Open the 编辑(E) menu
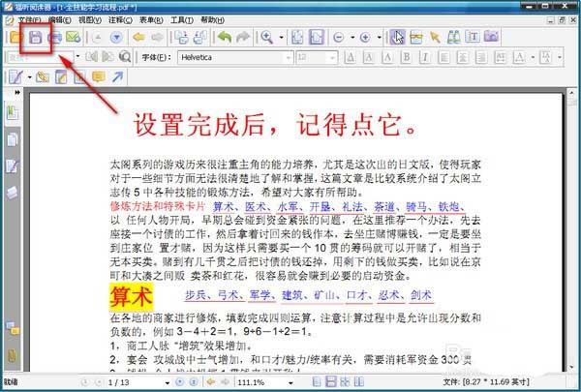 [60, 20]
